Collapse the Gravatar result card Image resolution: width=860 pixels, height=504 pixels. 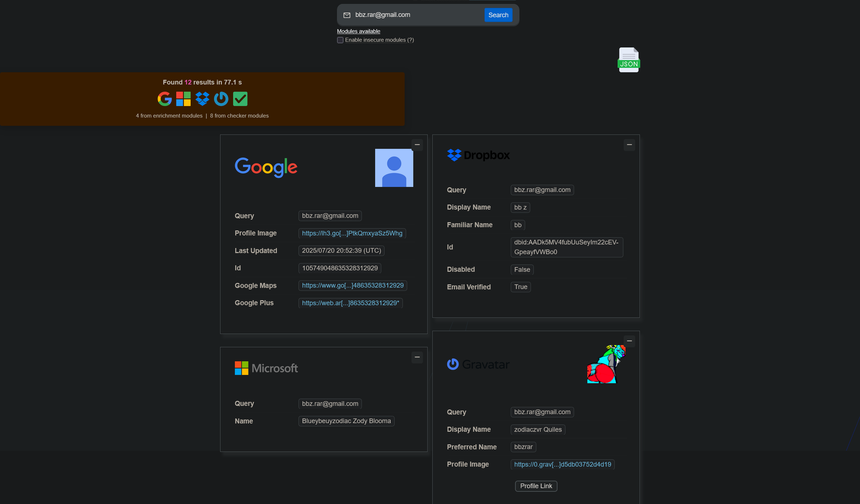coord(629,341)
